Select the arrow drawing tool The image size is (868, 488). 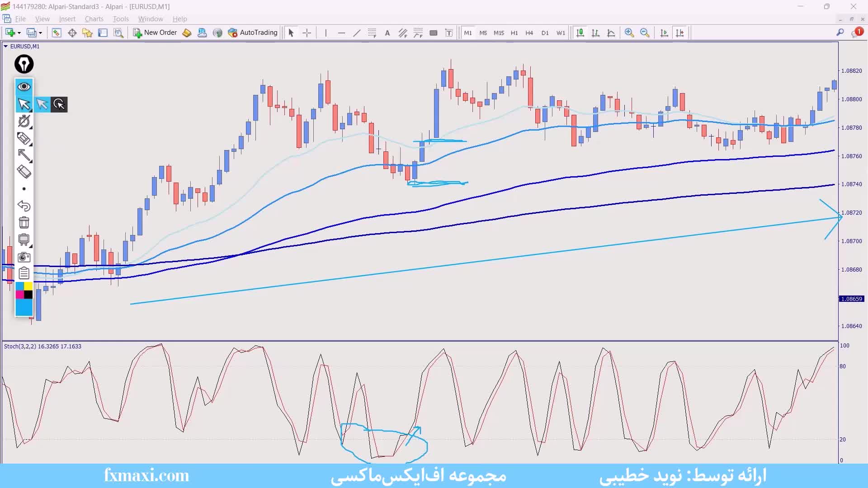(x=24, y=155)
